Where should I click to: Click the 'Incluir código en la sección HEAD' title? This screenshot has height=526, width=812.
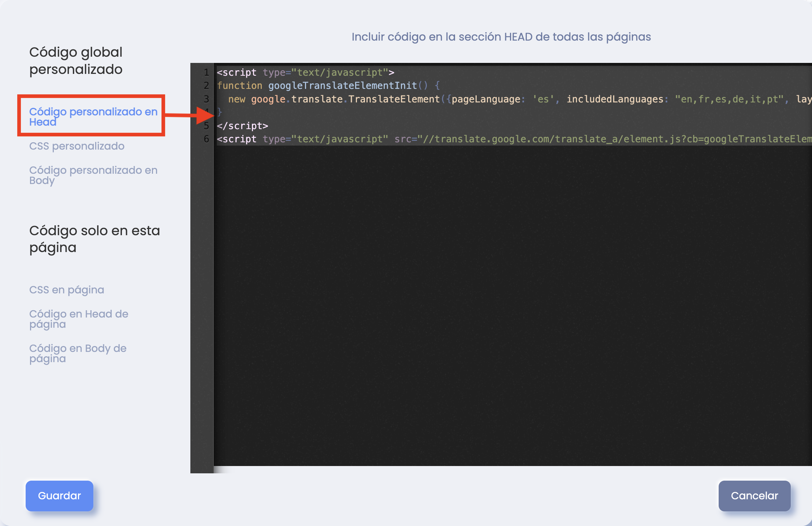pos(501,37)
